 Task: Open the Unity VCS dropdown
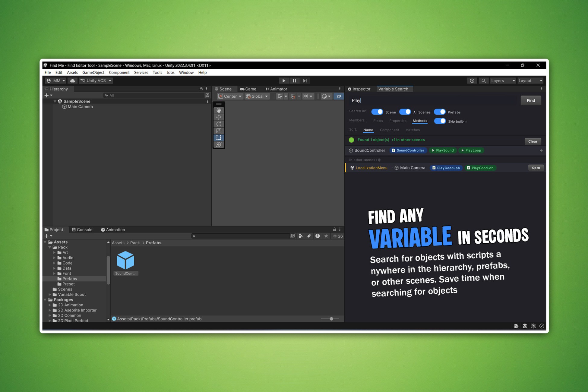(96, 81)
